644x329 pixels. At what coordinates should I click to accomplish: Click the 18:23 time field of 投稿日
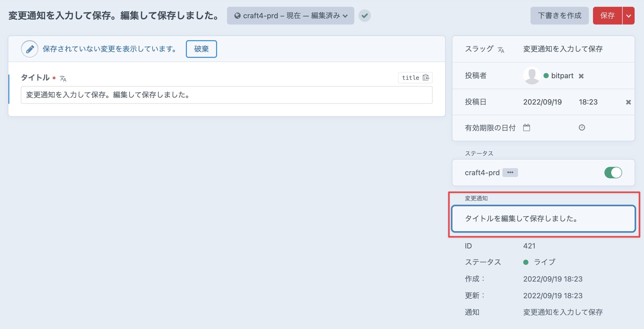[589, 102]
